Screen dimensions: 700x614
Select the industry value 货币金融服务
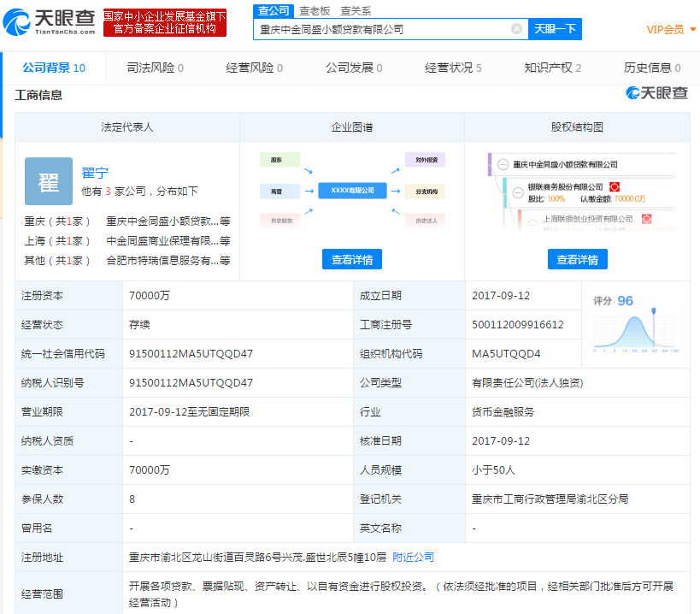503,411
